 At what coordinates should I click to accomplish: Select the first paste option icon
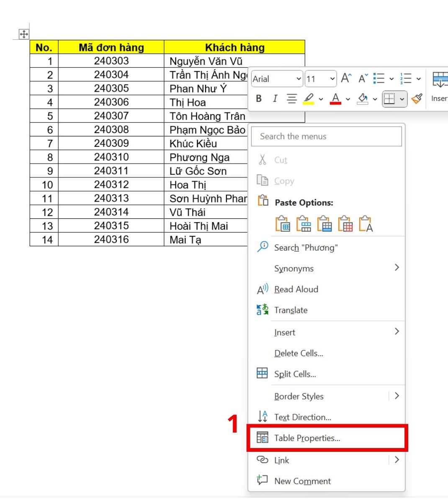click(283, 224)
